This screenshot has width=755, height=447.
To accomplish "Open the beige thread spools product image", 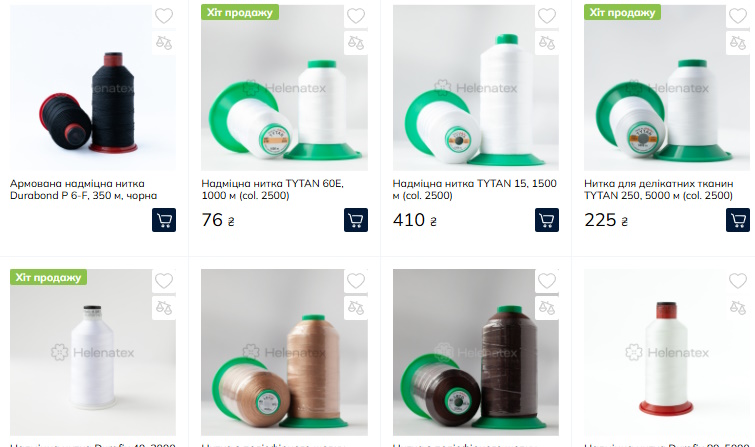I will tap(284, 352).
